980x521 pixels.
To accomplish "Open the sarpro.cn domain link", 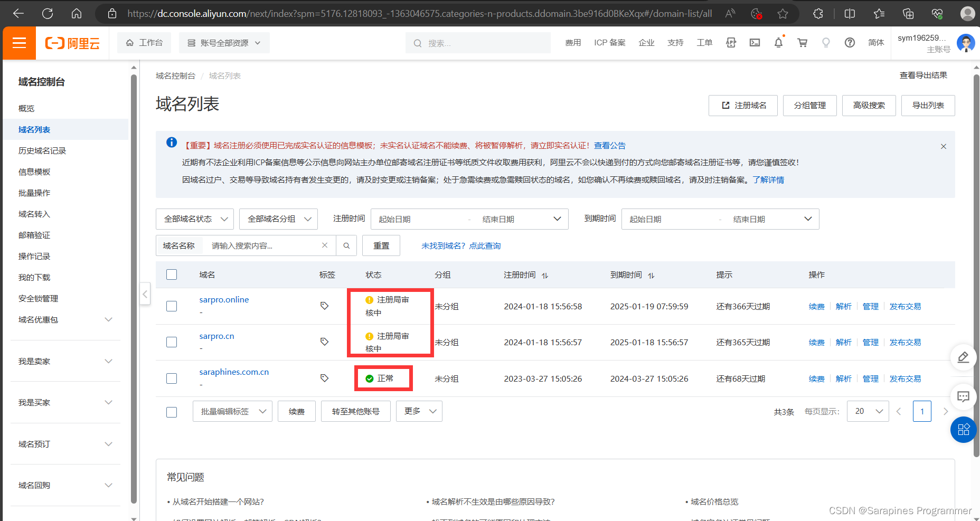I will (x=216, y=336).
